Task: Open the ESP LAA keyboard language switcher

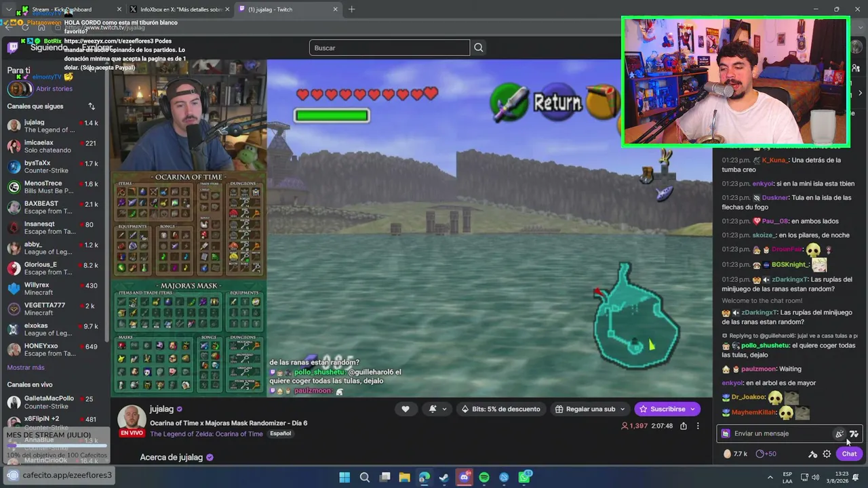Action: (x=787, y=477)
